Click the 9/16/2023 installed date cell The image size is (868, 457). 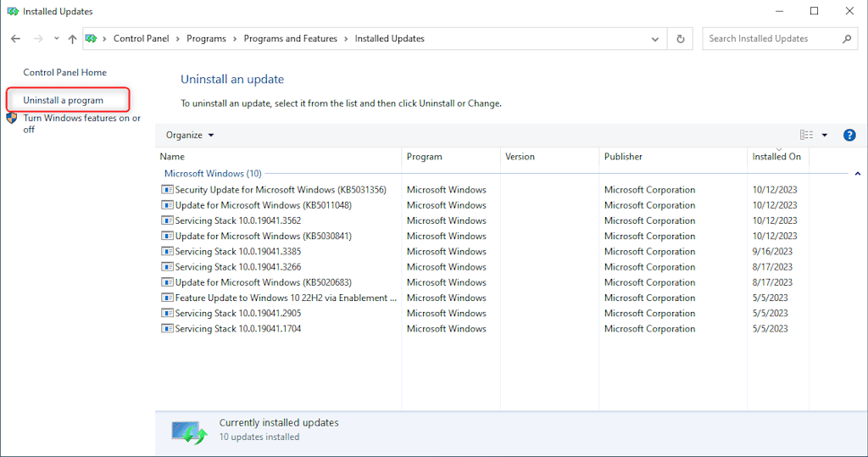point(772,252)
